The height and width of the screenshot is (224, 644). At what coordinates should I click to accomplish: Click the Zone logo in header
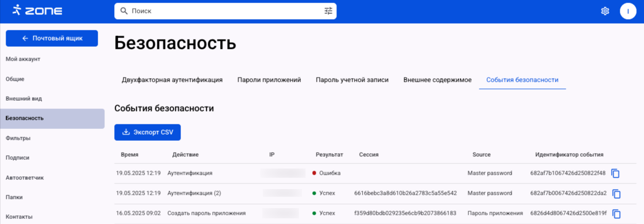tap(37, 10)
